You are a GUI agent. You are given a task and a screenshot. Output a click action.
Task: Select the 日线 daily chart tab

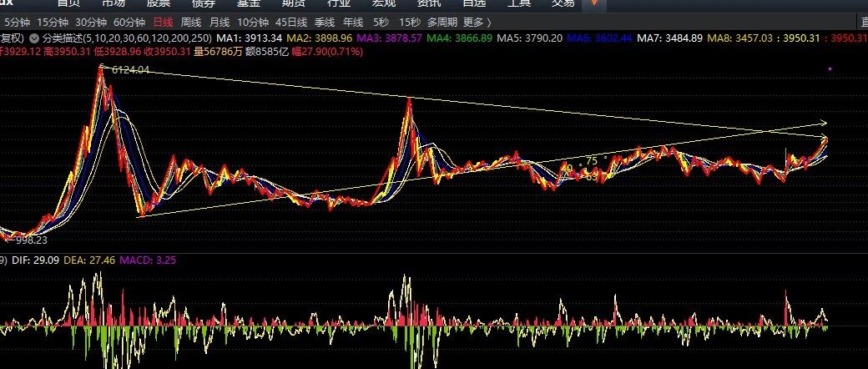click(164, 23)
